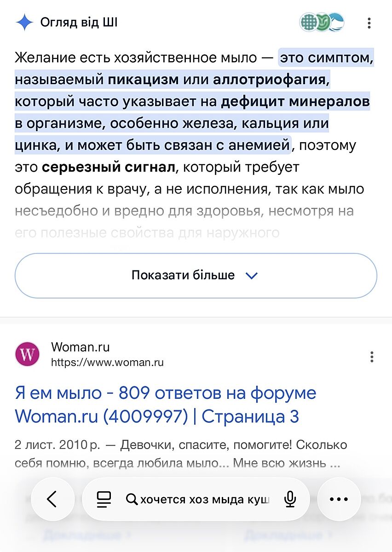392x552 pixels.
Task: Click the chevron beside "Показати більше"
Action: point(252,276)
